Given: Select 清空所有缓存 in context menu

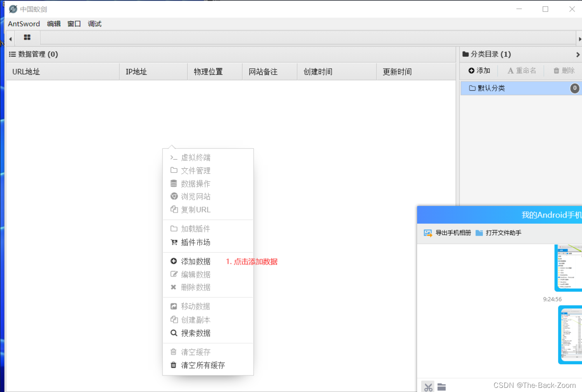Looking at the screenshot, I should point(208,365).
